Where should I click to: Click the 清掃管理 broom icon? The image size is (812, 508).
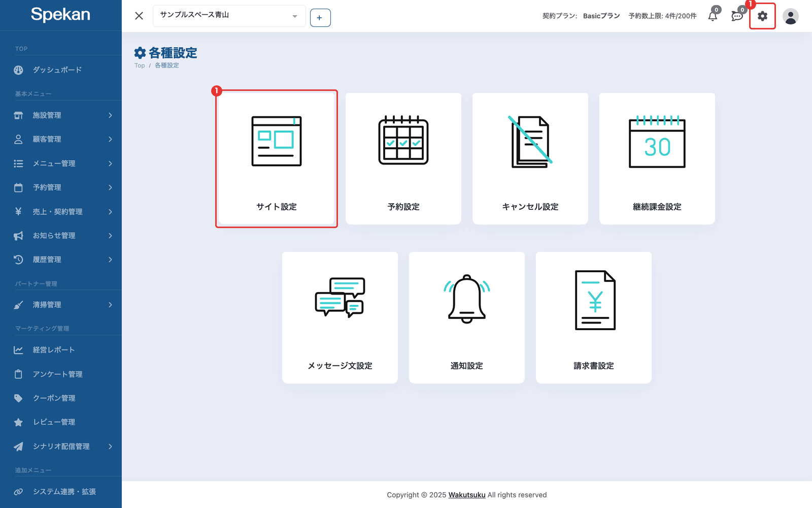[18, 305]
